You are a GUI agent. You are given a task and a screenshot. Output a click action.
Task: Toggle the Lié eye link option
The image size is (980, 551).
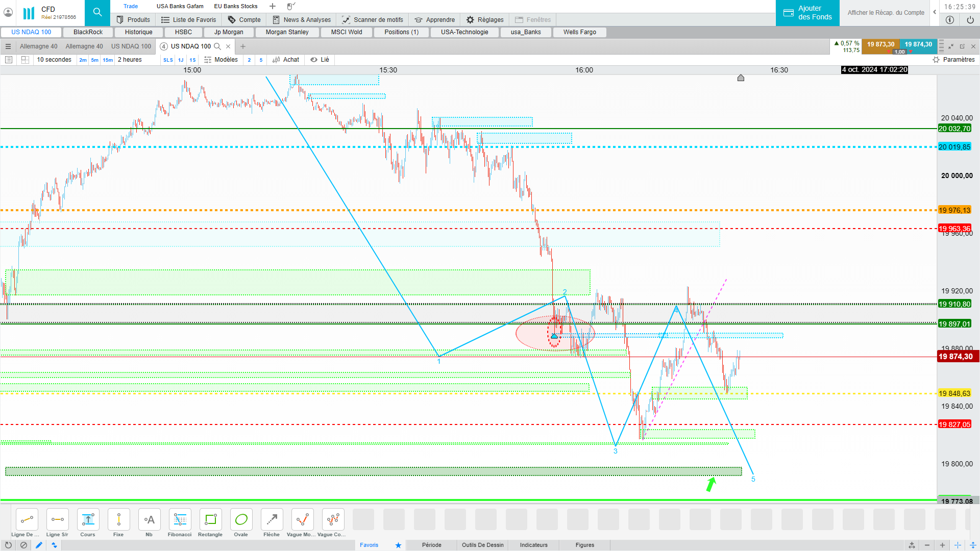(320, 60)
